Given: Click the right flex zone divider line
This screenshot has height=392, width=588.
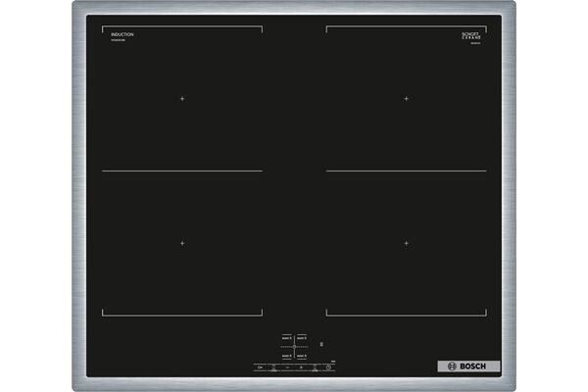Looking at the screenshot, I should 406,171.
